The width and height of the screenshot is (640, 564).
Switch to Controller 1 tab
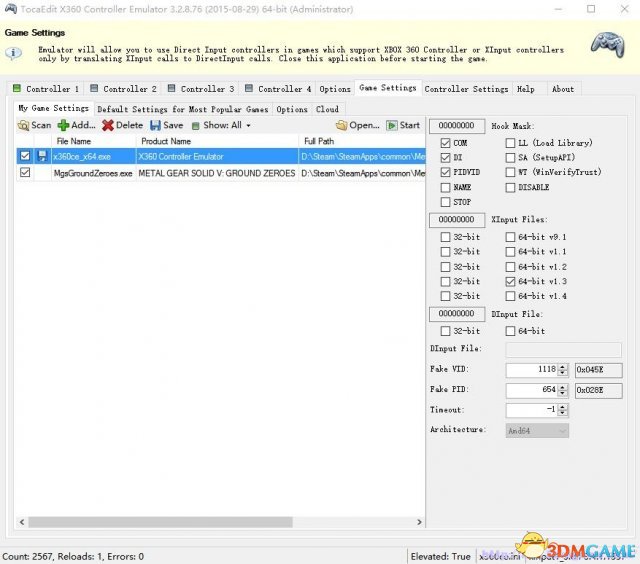click(45, 89)
